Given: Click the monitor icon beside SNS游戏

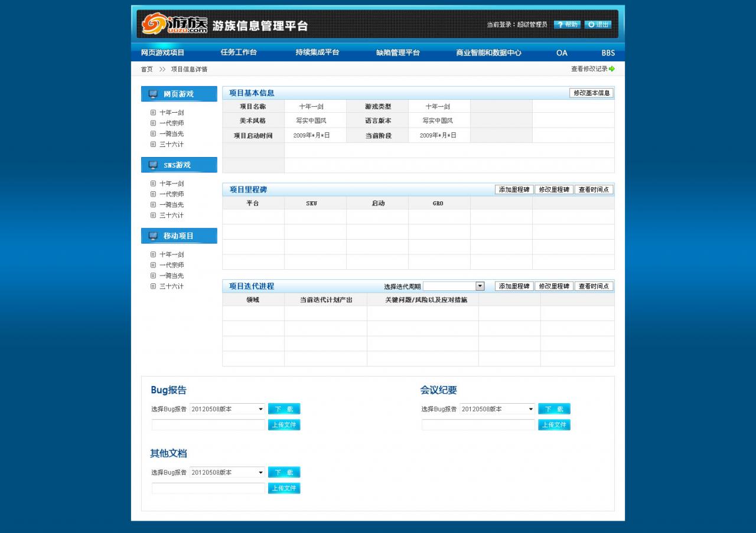Looking at the screenshot, I should (153, 165).
